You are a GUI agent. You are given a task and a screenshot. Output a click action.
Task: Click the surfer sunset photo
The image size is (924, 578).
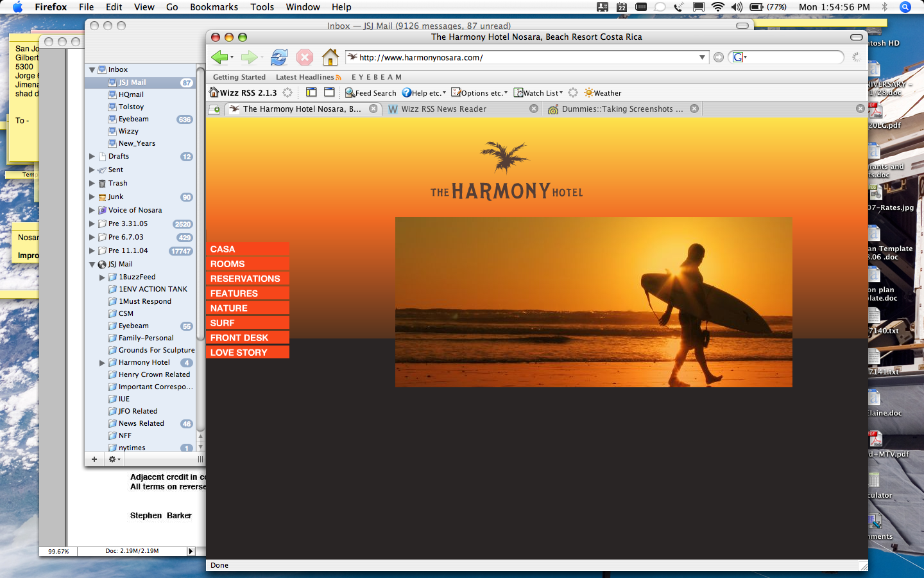point(594,302)
